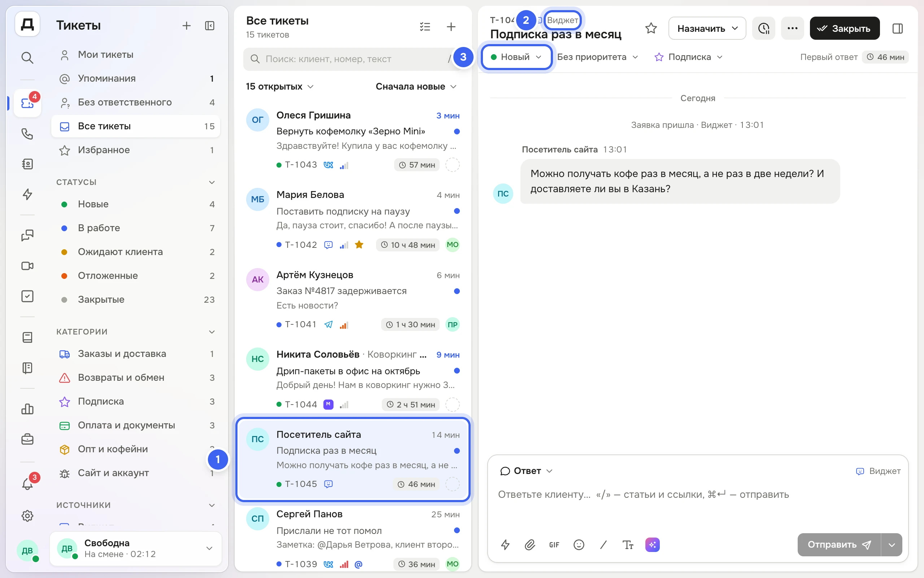Open Избранное view
Screen dimensions: 924x578
pyautogui.click(x=136, y=150)
